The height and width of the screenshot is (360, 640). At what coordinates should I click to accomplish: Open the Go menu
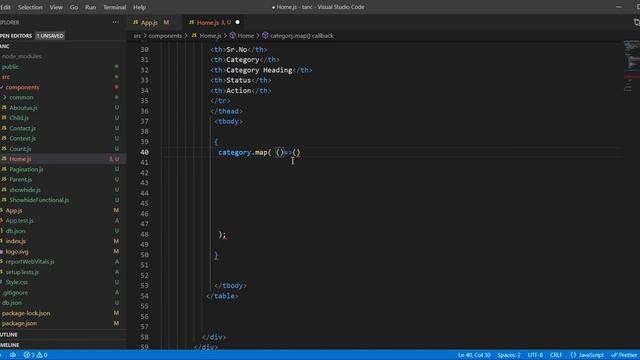[73, 7]
